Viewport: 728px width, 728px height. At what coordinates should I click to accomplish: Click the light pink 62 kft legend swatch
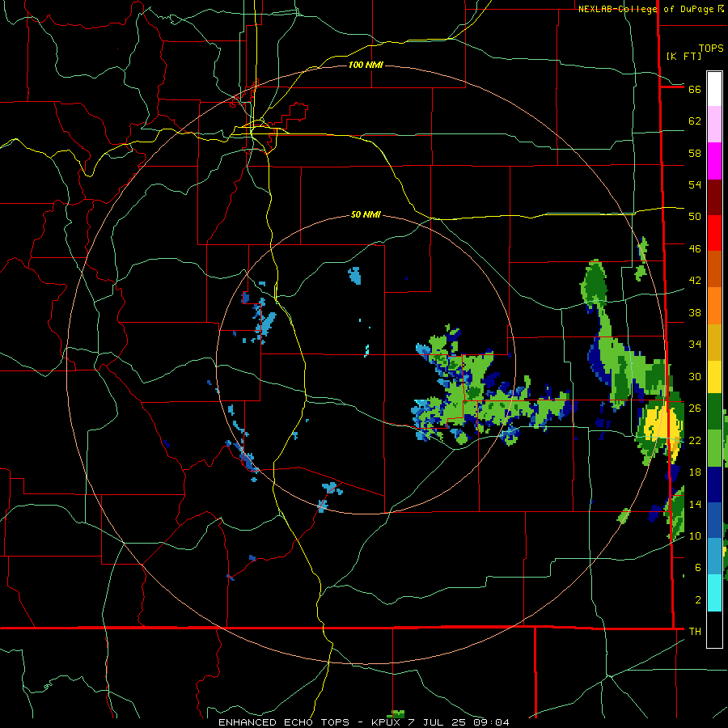(714, 125)
